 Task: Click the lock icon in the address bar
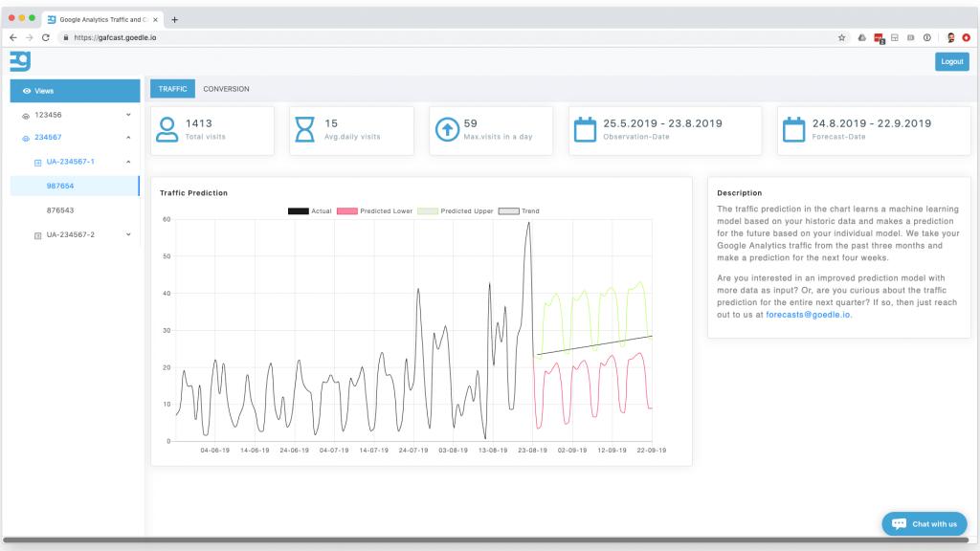[x=66, y=37]
